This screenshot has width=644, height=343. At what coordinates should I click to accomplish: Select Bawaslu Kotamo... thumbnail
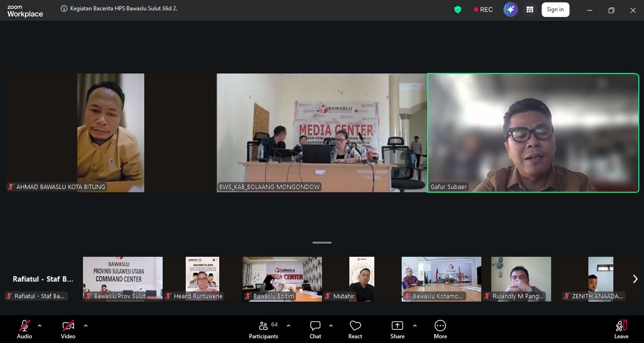441,279
